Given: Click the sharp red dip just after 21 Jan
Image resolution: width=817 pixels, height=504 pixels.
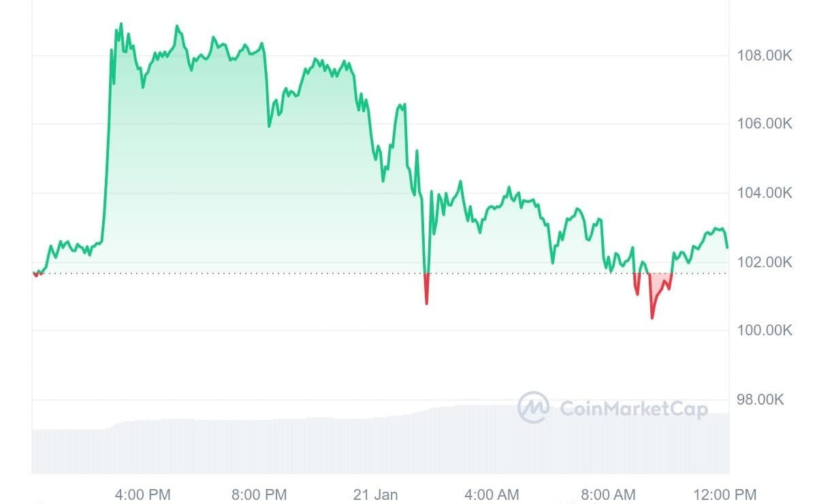Looking at the screenshot, I should click(427, 290).
